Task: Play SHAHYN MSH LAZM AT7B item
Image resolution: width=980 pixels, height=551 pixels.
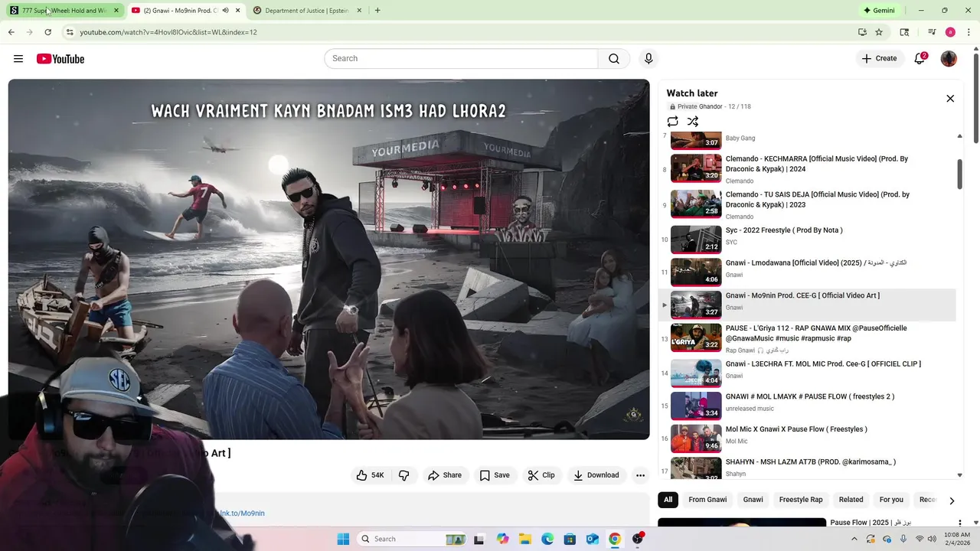Action: point(808,468)
